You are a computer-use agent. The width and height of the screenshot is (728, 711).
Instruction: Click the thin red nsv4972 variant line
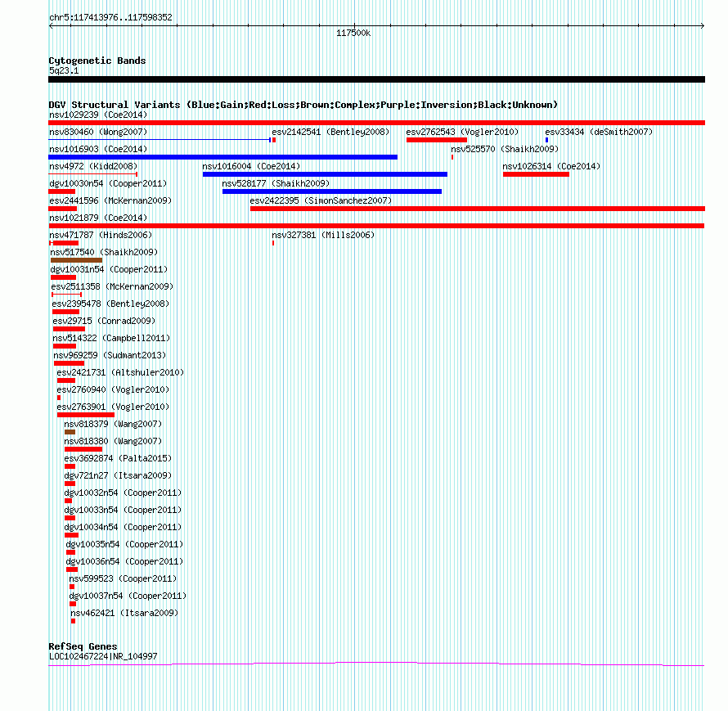click(x=93, y=174)
